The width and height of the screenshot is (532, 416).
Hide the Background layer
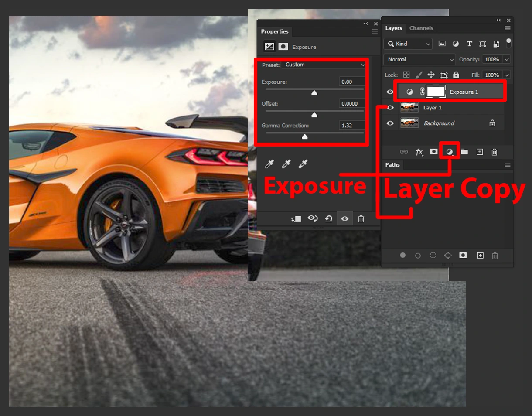click(x=390, y=123)
